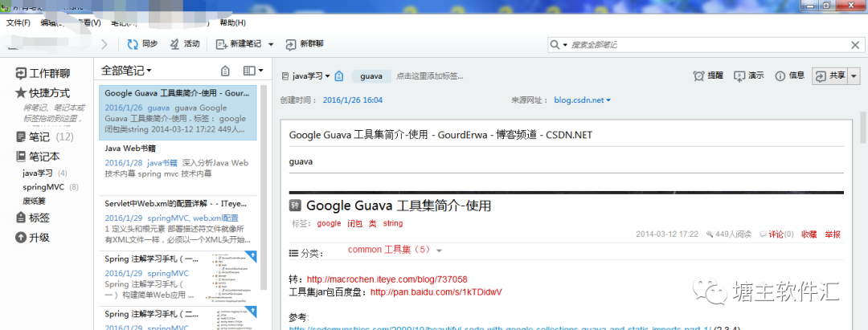
Task: Click the forward navigation arrow
Action: pos(104,45)
